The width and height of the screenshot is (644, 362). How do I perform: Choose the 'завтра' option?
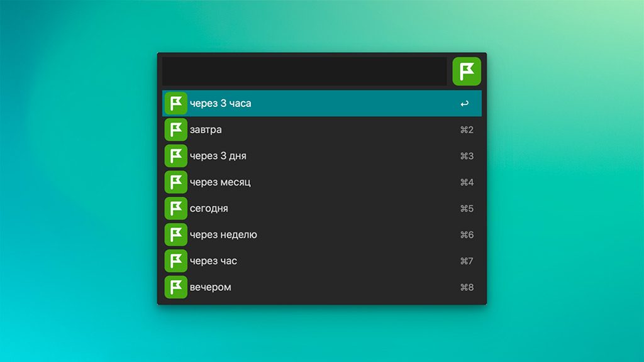[x=322, y=129]
